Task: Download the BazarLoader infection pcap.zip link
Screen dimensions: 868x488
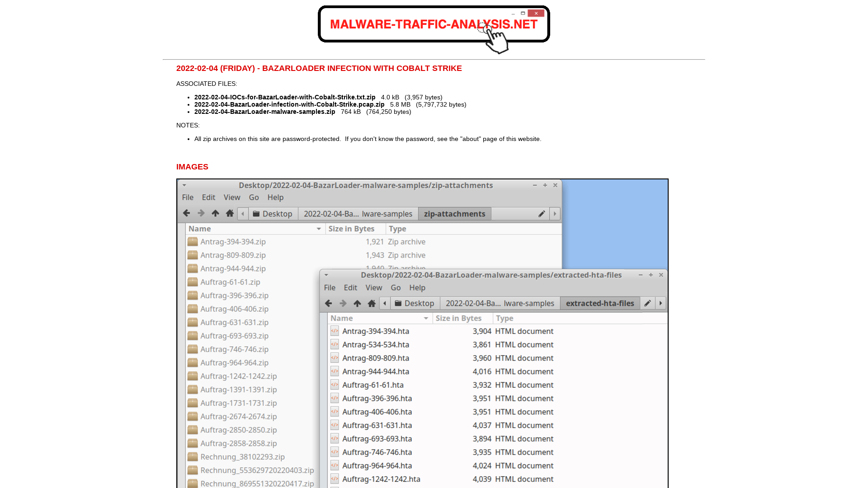Action: click(x=289, y=104)
